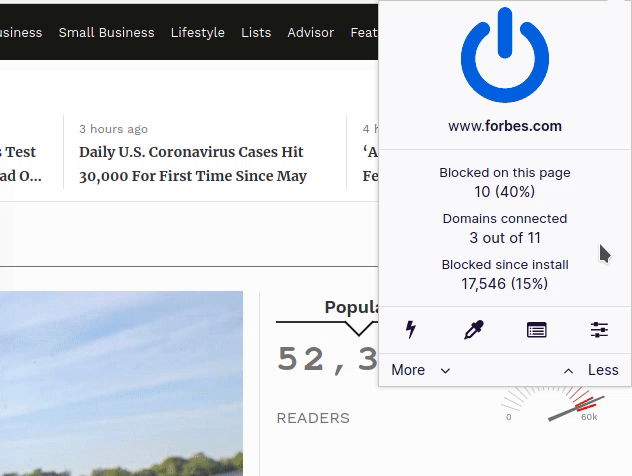Click the Domains connected 3 out of 11 stat
Image resolution: width=632 pixels, height=476 pixels.
[x=504, y=228]
